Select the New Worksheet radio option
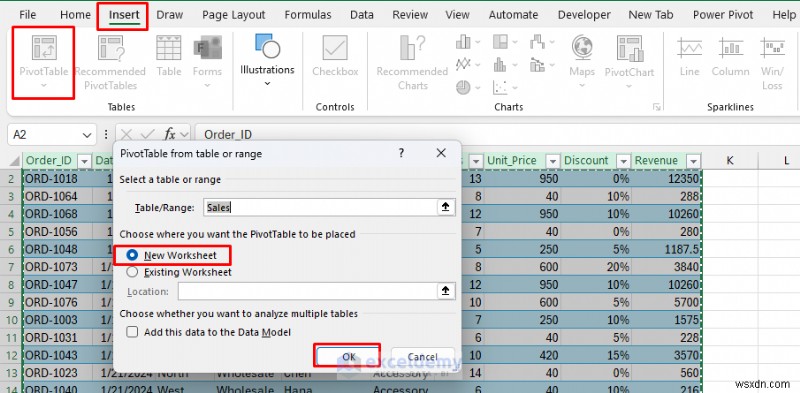Screen dimensions: 800x393 (132, 255)
